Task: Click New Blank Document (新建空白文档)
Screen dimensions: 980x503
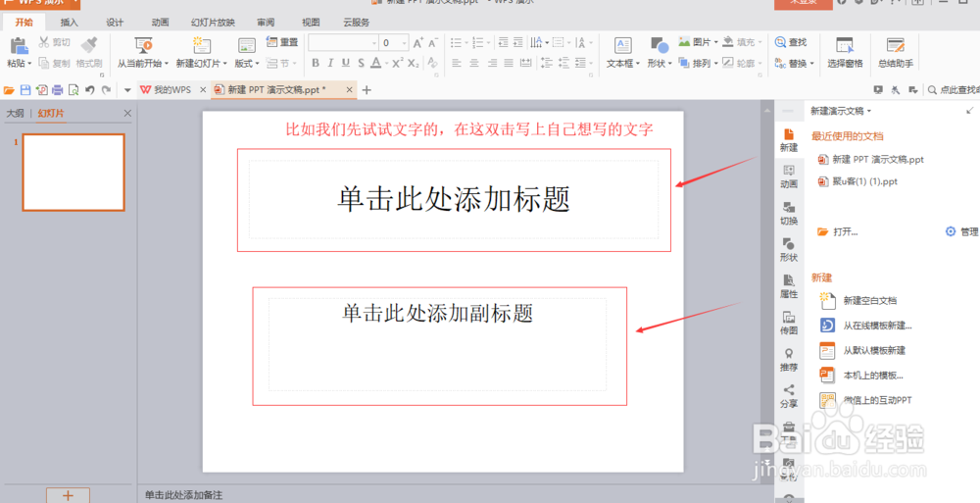Action: pos(858,300)
